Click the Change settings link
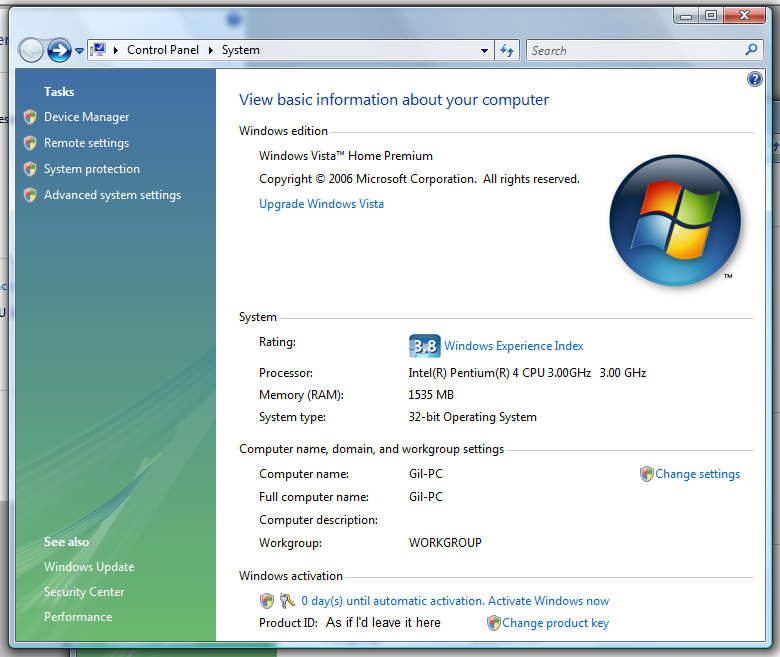The image size is (780, 657). coord(697,474)
